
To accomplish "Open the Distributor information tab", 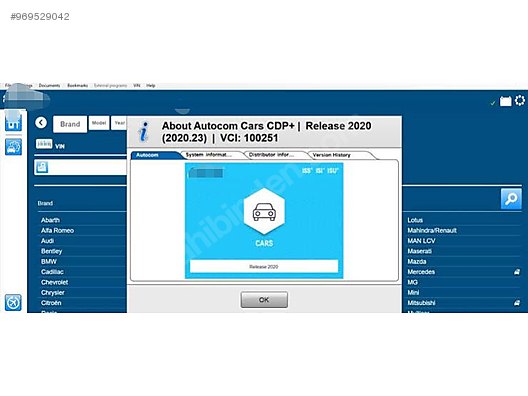I will [x=274, y=155].
